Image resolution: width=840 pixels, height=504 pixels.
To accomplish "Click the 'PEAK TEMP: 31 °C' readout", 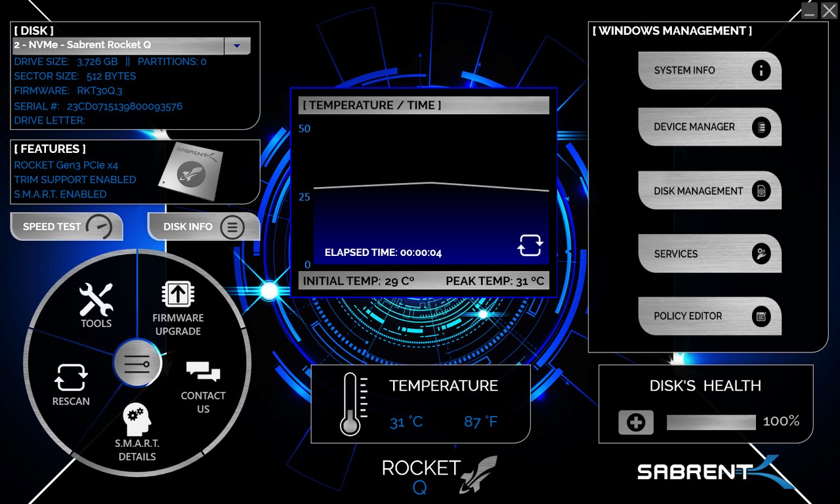I will (x=495, y=281).
